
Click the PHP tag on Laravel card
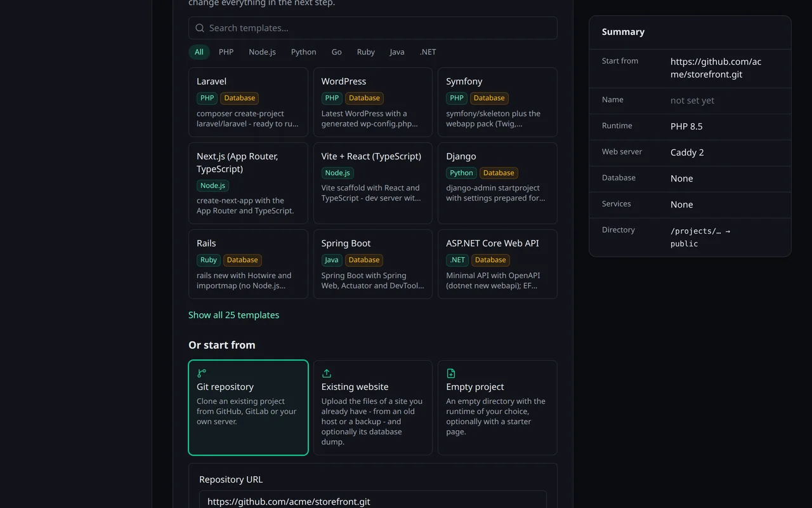207,98
